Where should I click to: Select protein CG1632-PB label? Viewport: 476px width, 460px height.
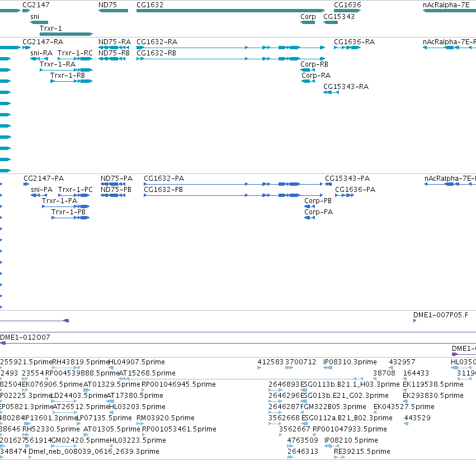point(163,190)
